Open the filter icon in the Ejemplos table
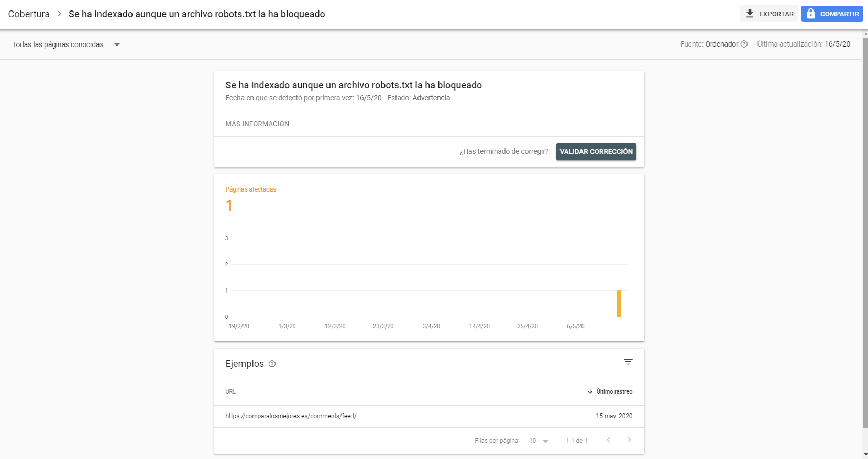 628,362
